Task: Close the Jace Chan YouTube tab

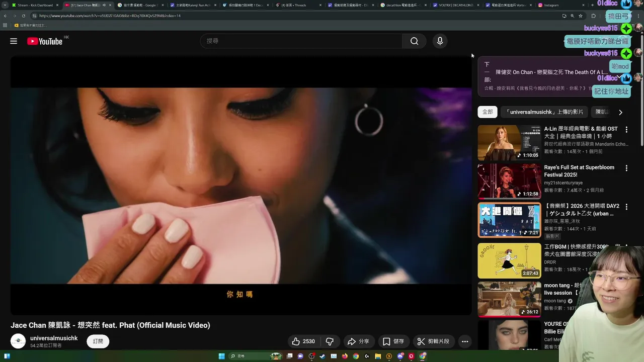Action: (x=110, y=5)
